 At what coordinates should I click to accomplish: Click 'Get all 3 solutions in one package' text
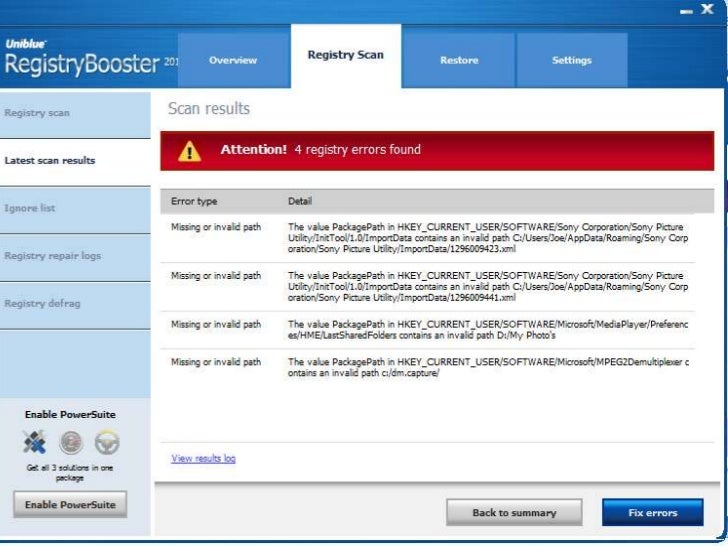click(x=70, y=473)
